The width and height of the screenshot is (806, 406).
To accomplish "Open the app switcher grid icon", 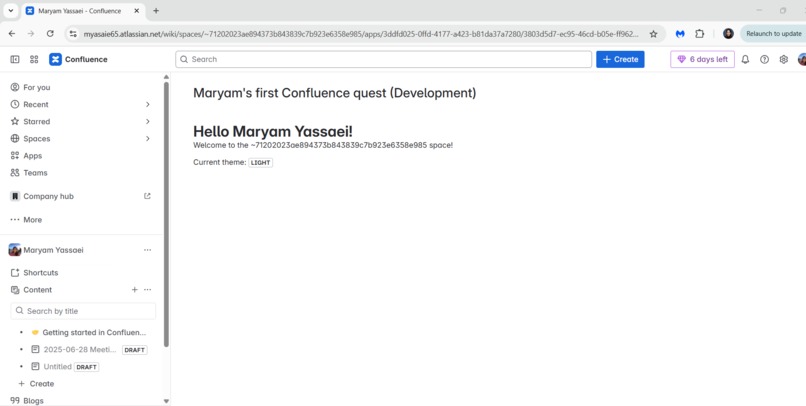I will (x=34, y=59).
